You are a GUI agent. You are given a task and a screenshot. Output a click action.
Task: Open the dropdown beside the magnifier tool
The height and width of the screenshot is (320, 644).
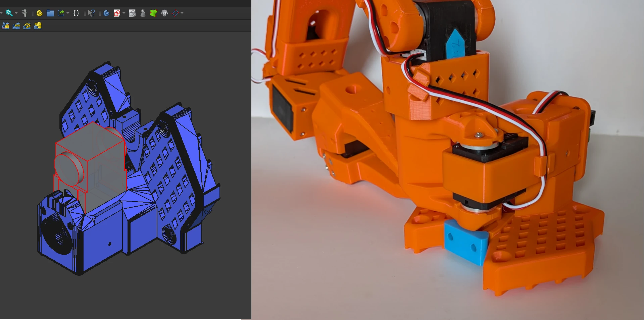pyautogui.click(x=15, y=13)
